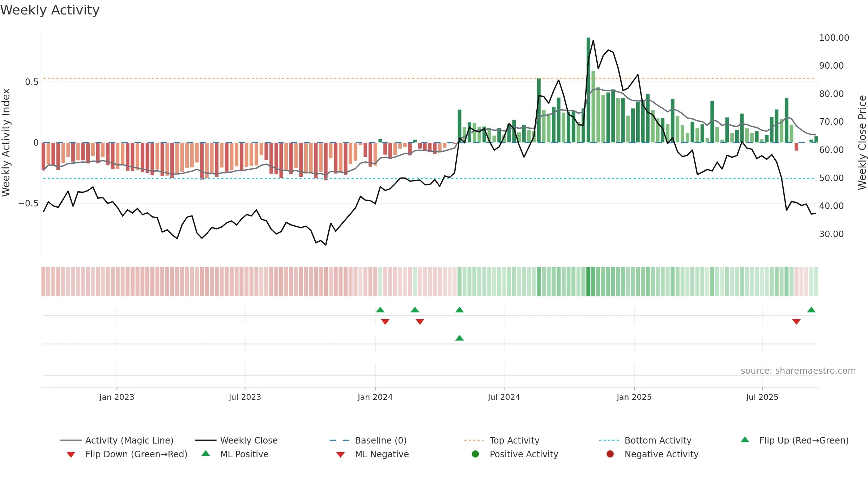Image resolution: width=868 pixels, height=488 pixels.
Task: Toggle the Weekly Close legend entry
Action: 236,440
